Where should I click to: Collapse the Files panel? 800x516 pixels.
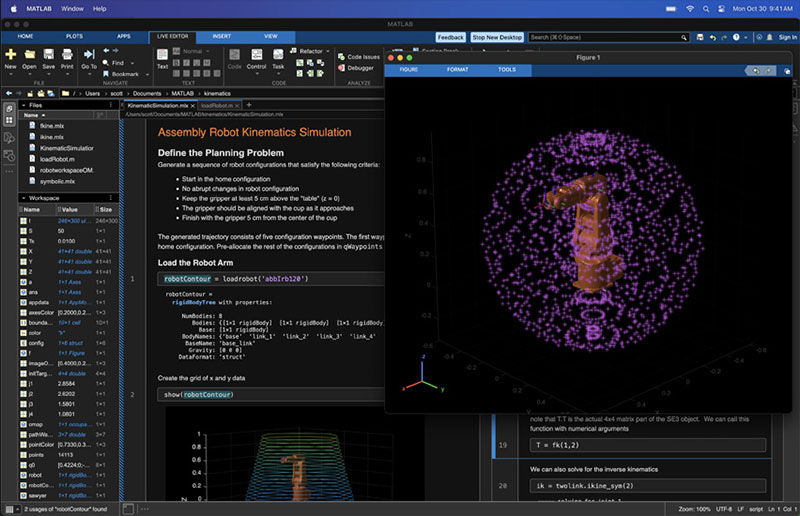point(23,104)
